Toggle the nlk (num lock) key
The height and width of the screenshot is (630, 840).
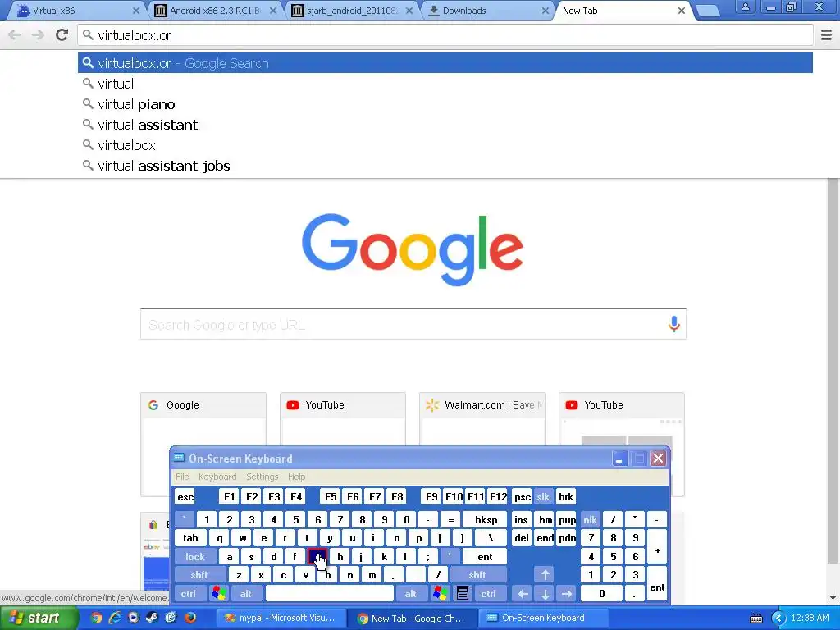coord(590,519)
